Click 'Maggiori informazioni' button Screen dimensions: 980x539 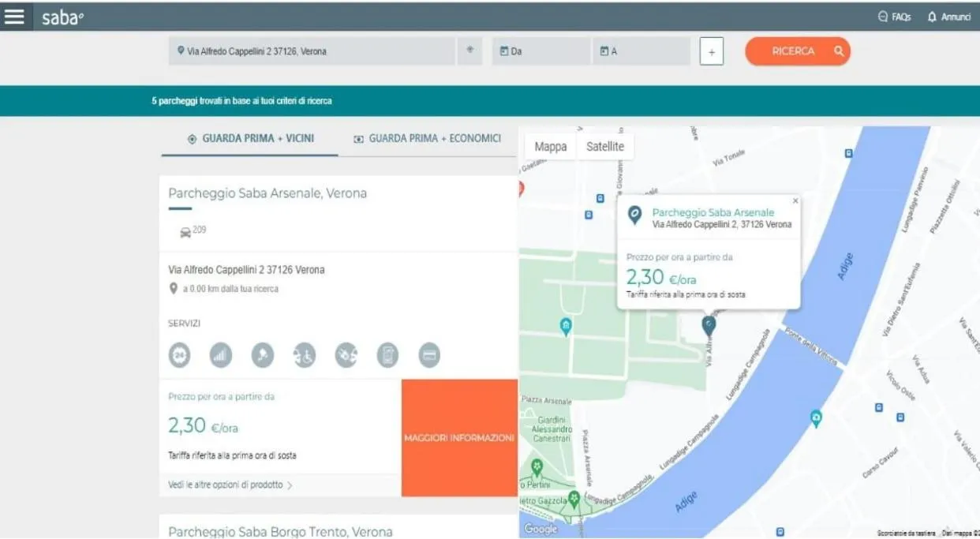pos(459,438)
